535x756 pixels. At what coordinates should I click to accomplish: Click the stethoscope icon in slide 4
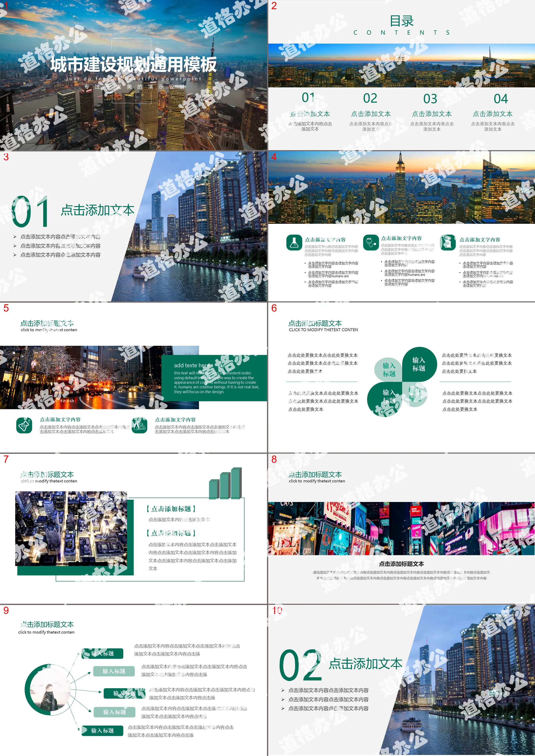point(371,243)
